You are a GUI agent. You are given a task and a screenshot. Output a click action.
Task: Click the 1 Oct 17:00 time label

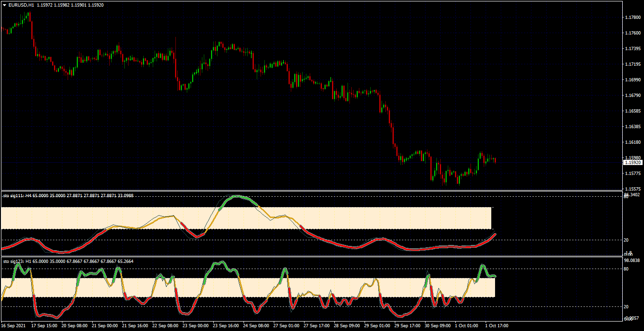tap(497, 326)
